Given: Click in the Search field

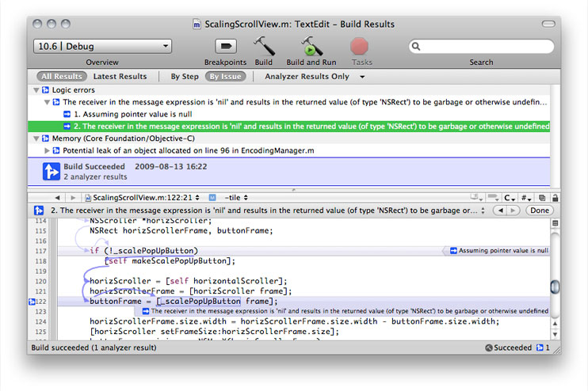Looking at the screenshot, I should (x=481, y=47).
